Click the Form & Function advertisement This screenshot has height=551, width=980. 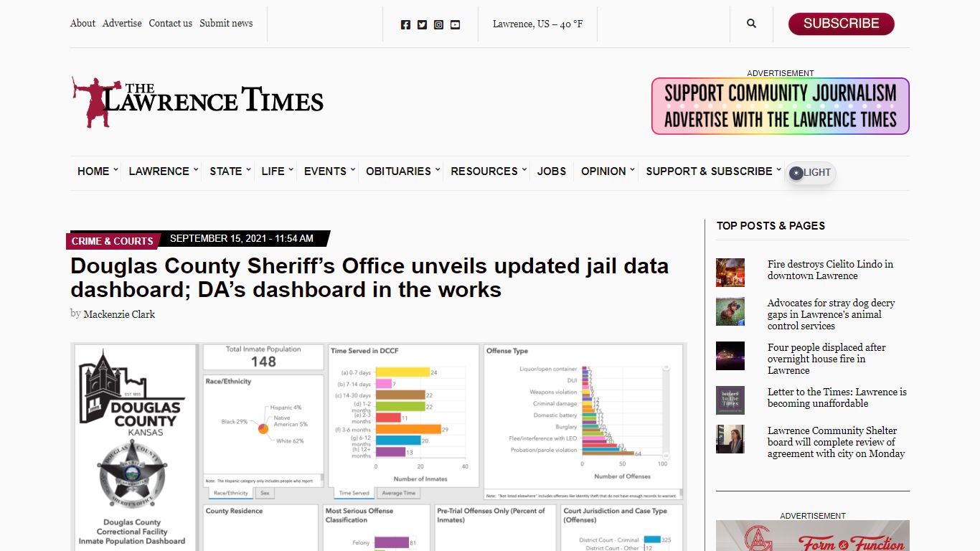(813, 535)
